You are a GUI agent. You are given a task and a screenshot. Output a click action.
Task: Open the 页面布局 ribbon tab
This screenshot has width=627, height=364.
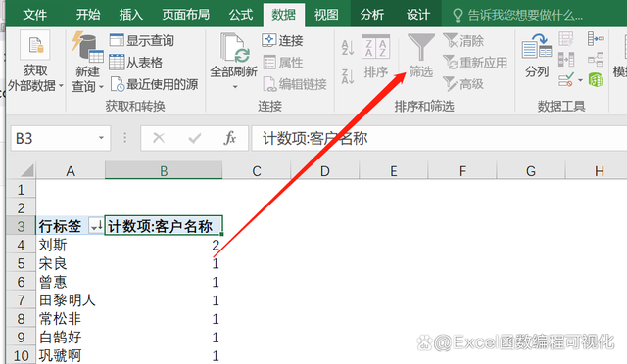[x=185, y=15]
